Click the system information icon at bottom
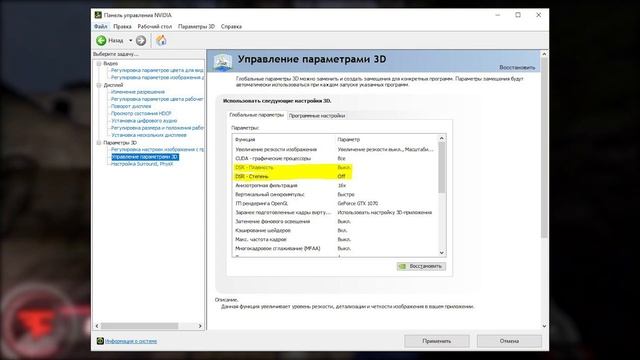Screen dimensions: 640x360 click(100, 341)
